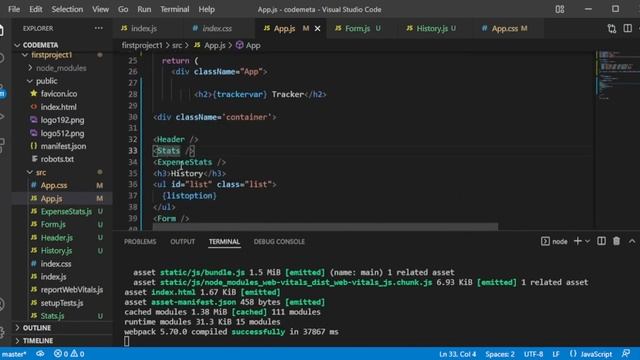Switch to the History.js editor tab

click(x=432, y=29)
